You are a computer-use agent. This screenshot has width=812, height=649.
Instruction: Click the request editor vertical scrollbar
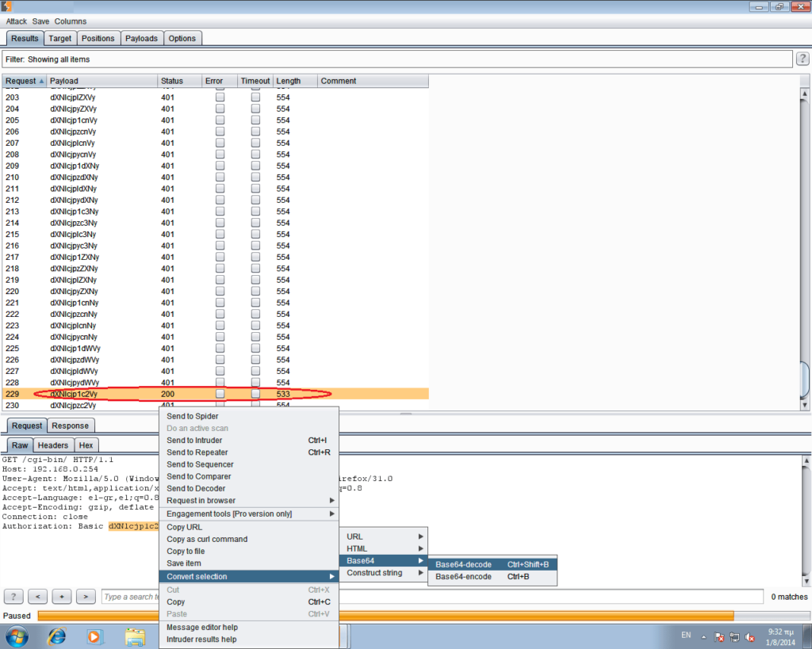pos(806,520)
